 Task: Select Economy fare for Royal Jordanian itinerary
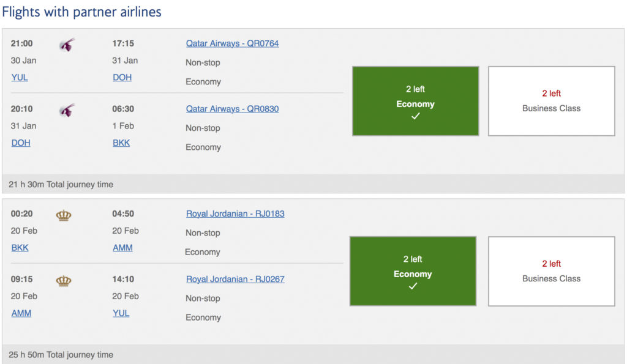point(413,271)
